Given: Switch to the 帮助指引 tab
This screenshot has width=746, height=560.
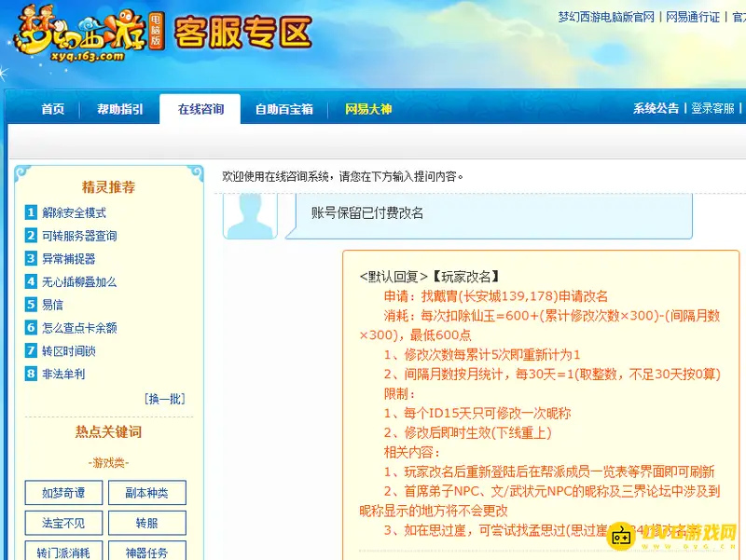Looking at the screenshot, I should tap(120, 109).
